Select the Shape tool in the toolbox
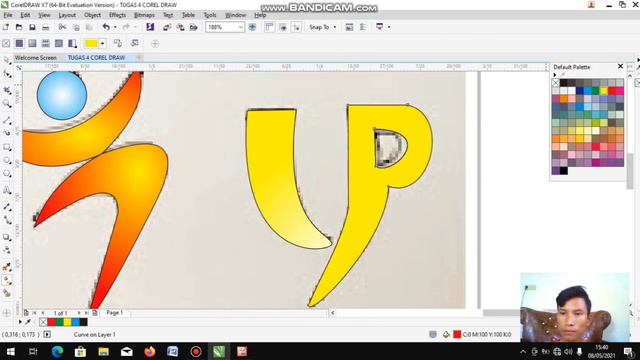640x360 pixels. coord(7,74)
